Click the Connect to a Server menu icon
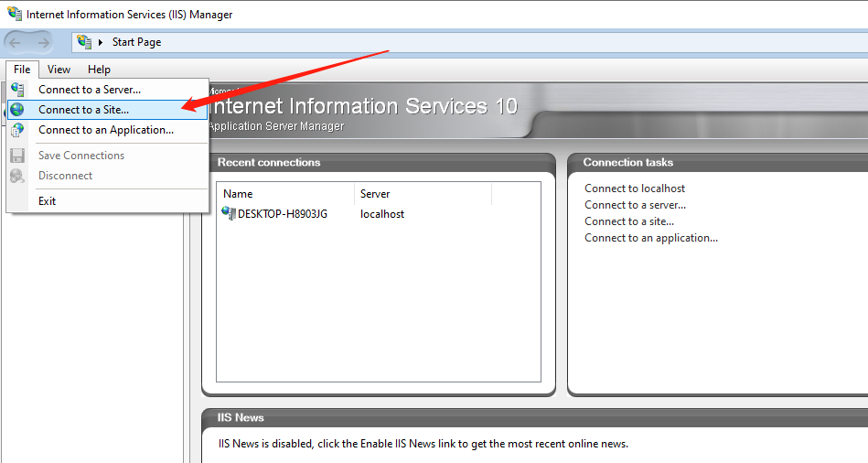868x463 pixels. (x=17, y=90)
